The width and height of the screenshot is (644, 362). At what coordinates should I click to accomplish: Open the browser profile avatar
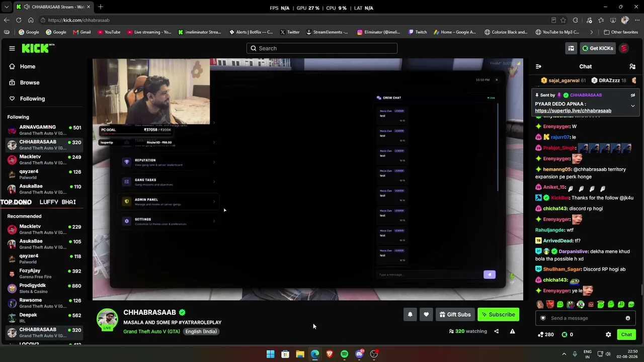[x=625, y=20]
